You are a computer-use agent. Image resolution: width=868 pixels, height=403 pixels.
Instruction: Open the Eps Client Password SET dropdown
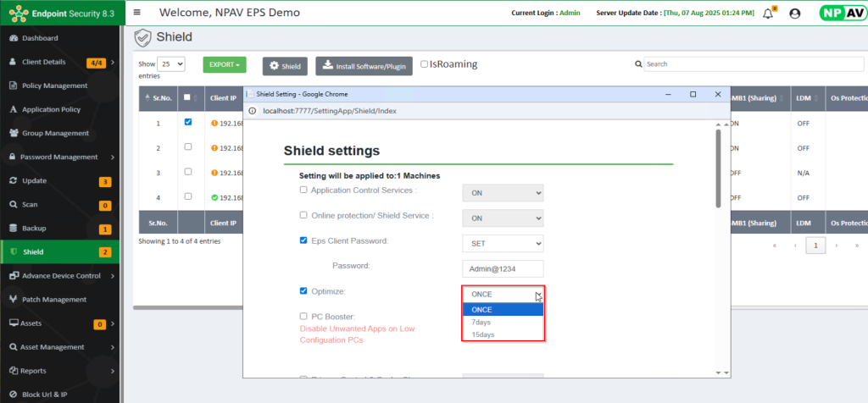coord(502,243)
